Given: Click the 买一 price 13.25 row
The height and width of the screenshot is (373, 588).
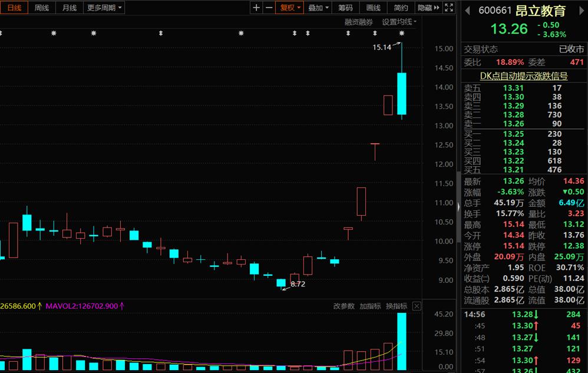Looking at the screenshot, I should 524,134.
